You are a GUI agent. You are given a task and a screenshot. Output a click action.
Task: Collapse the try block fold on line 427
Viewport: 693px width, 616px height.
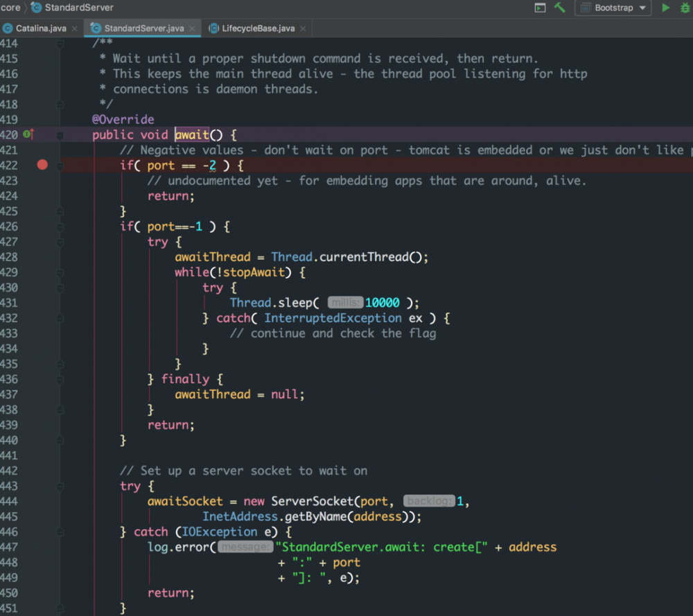(x=60, y=242)
